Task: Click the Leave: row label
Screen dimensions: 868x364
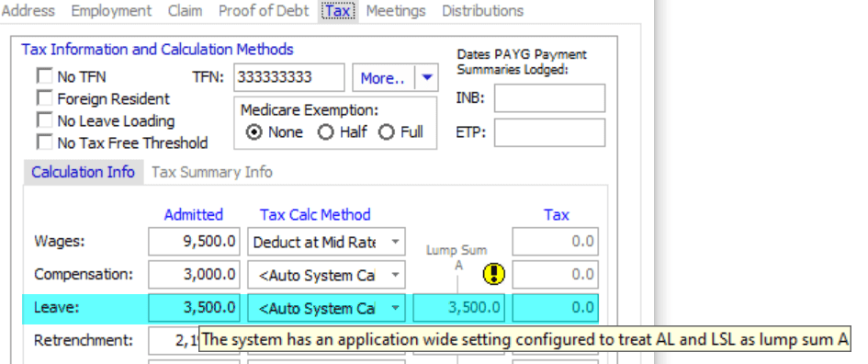Action: tap(57, 308)
